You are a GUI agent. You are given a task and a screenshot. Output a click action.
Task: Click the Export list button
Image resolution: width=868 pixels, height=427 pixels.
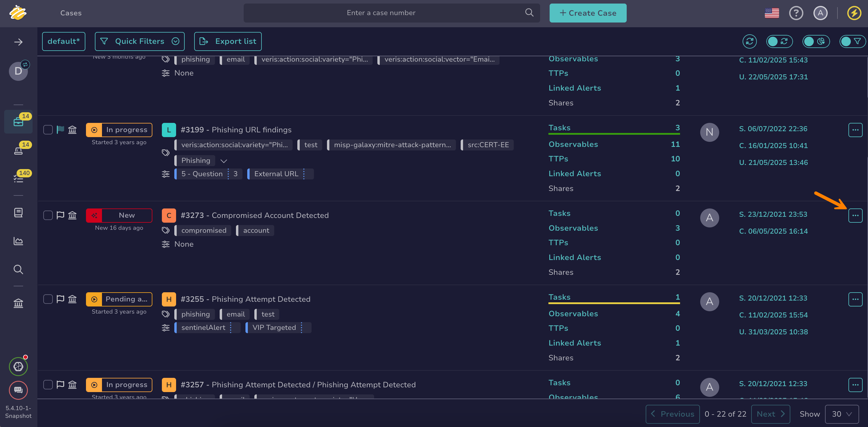coord(227,41)
